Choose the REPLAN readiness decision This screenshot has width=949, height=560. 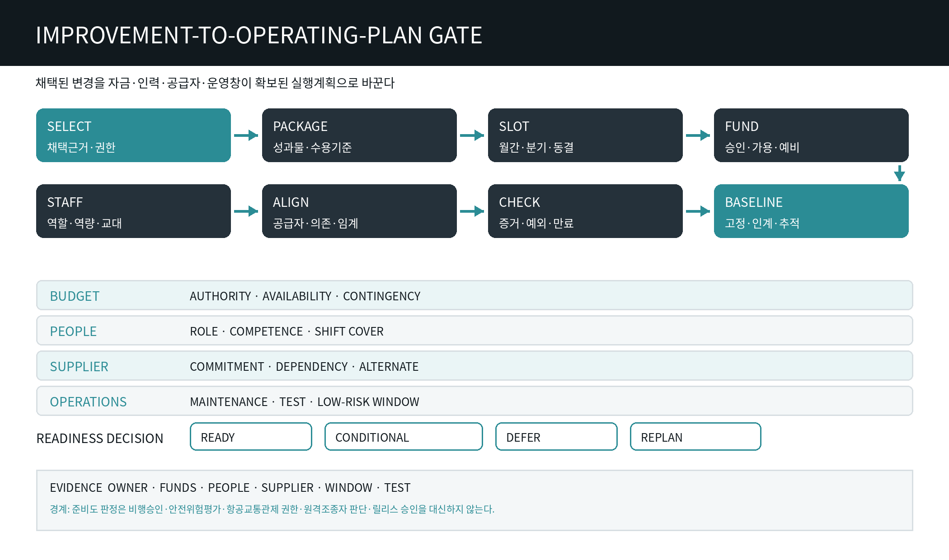[695, 437]
